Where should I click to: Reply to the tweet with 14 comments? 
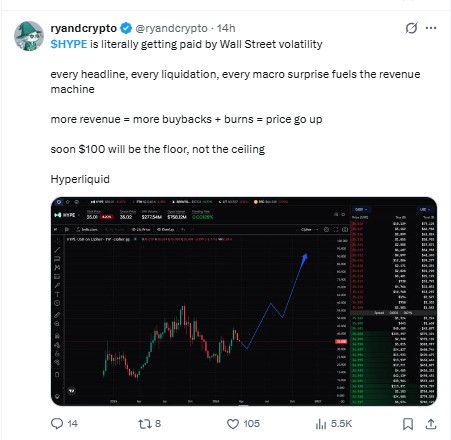coord(64,424)
